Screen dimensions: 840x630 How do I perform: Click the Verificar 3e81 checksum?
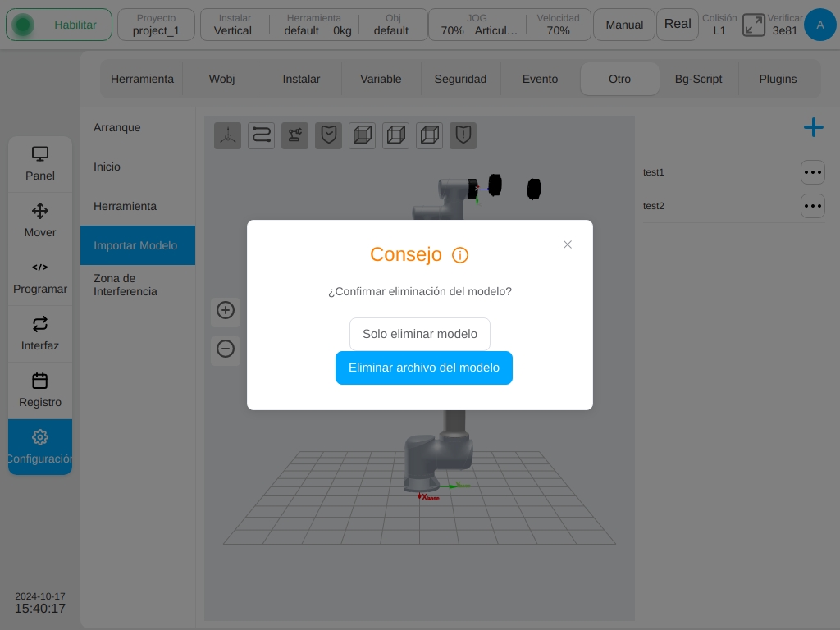(785, 25)
